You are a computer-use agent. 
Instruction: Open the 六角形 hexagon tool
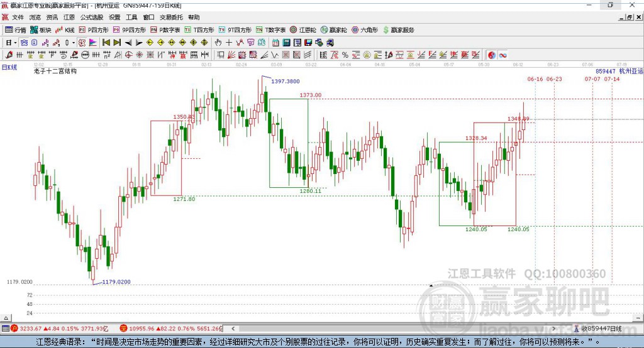click(x=365, y=30)
